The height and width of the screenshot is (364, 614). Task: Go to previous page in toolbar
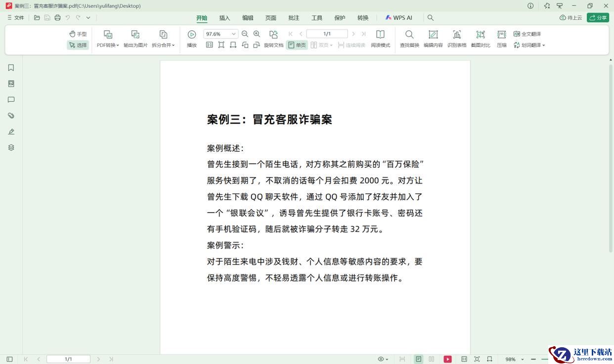301,34
